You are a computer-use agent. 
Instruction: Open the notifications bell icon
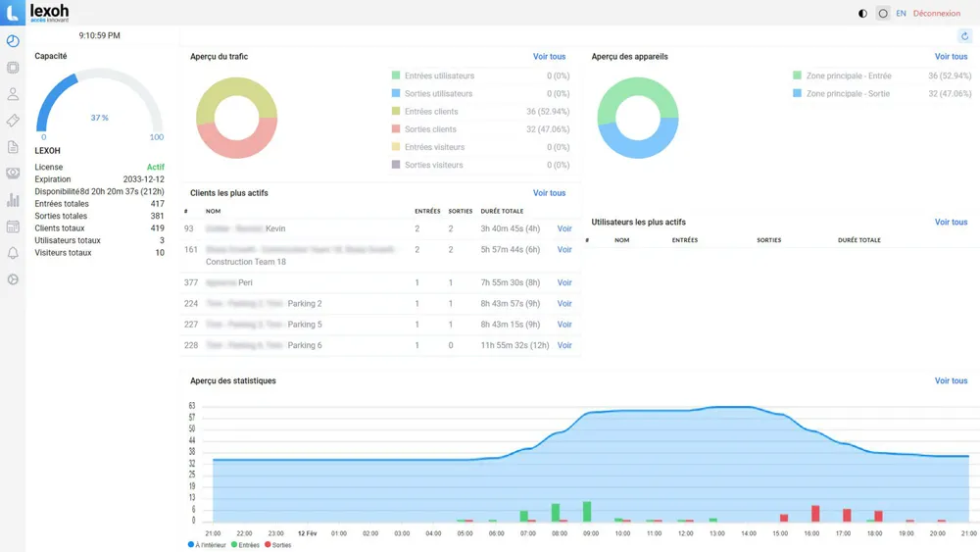tap(13, 253)
